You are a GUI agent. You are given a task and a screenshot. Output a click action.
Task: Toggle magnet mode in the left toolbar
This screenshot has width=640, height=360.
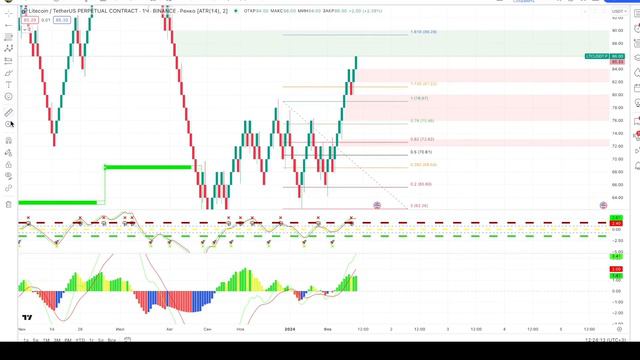tap(9, 140)
